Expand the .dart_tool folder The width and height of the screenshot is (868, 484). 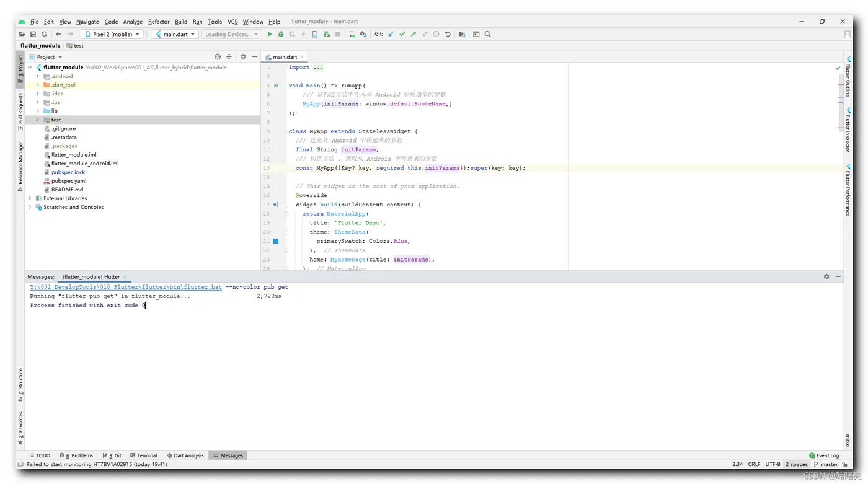[x=38, y=85]
